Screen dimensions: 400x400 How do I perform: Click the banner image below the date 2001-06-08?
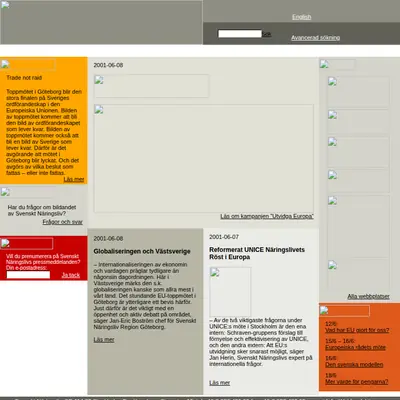pos(151,86)
